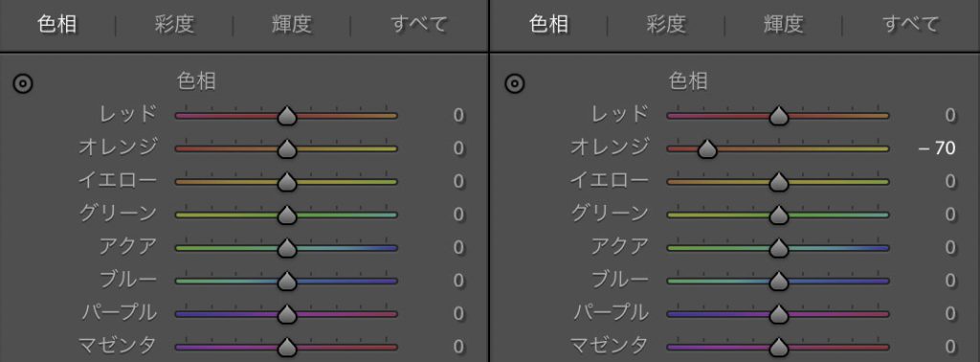
Task: Click the パープル label in right panel
Action: pos(612,312)
